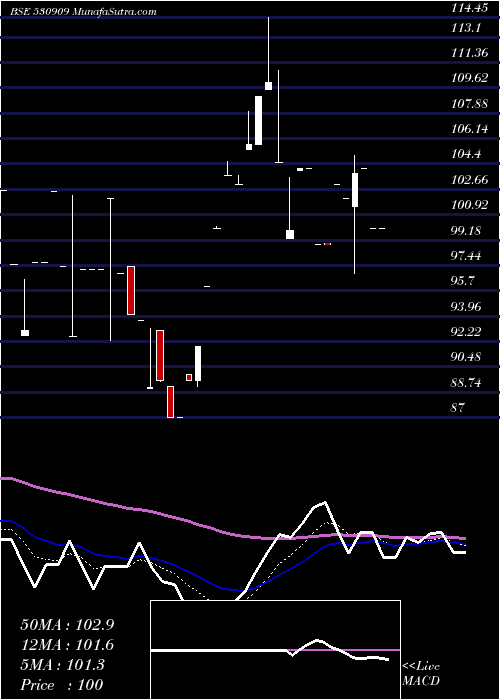
Task: Click the 5MA : 101.3 readout
Action: pos(62,665)
